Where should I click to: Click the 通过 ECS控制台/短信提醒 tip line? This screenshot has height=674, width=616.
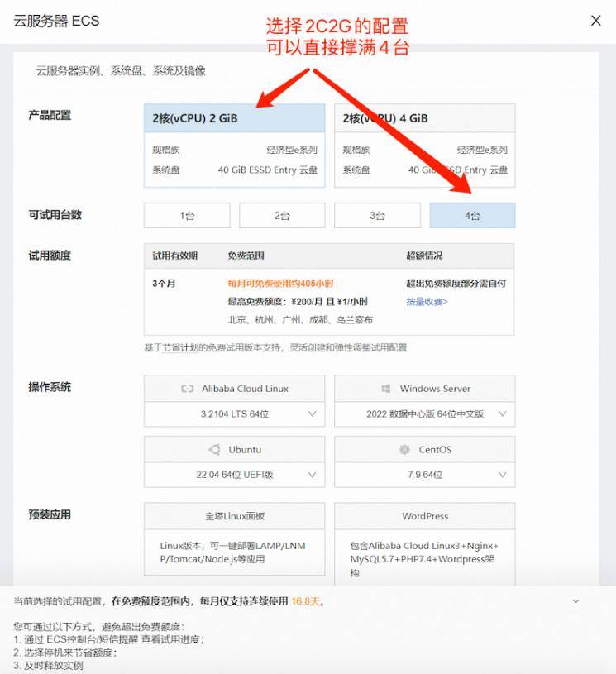[108, 639]
